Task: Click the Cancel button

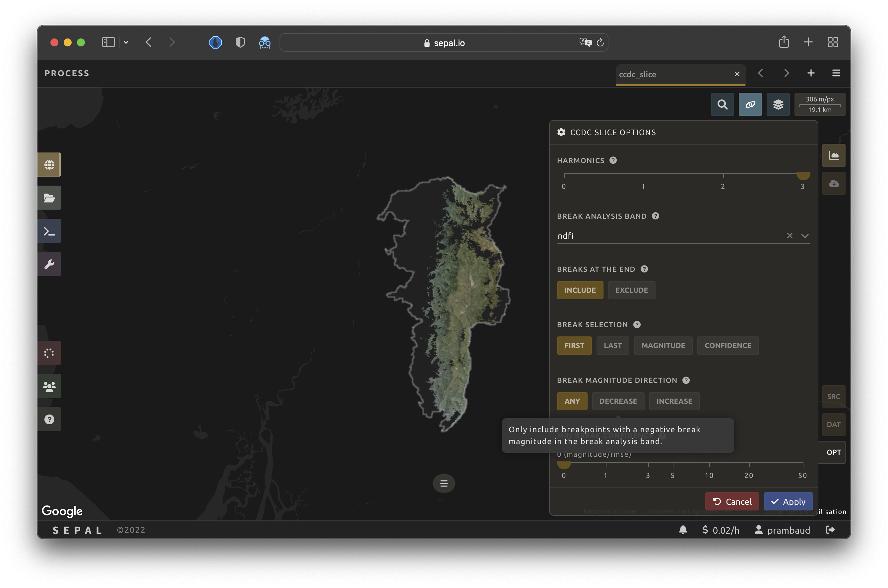Action: [x=732, y=502]
